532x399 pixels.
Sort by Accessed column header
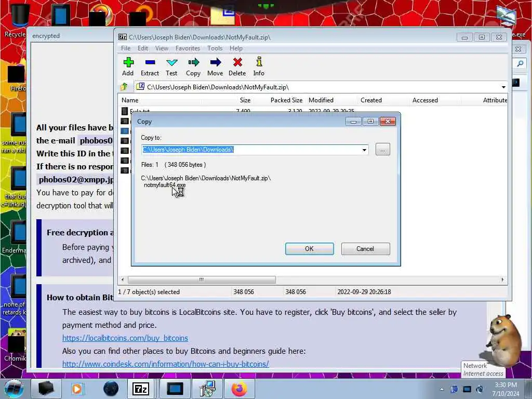point(425,100)
